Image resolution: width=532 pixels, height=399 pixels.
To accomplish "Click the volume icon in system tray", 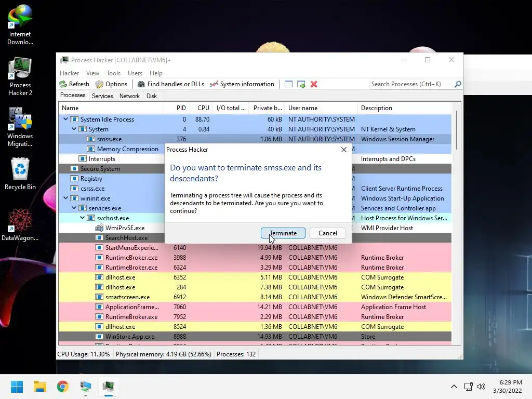I will click(x=481, y=387).
